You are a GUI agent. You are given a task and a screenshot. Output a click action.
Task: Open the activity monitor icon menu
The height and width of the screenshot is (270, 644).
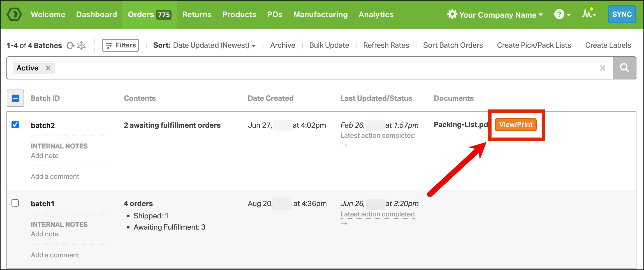coord(589,13)
